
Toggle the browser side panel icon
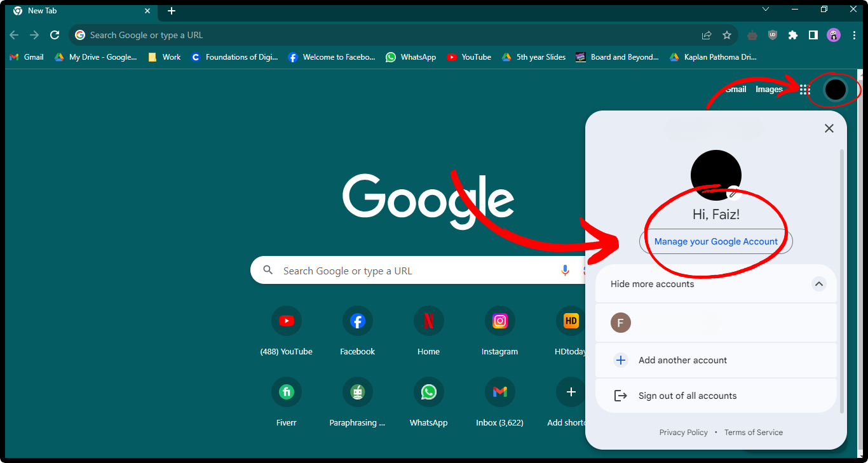click(813, 35)
